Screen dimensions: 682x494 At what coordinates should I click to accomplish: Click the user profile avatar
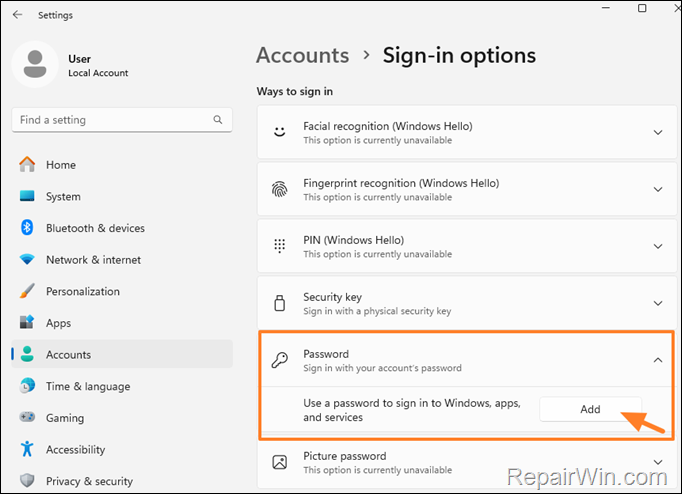coord(35,64)
